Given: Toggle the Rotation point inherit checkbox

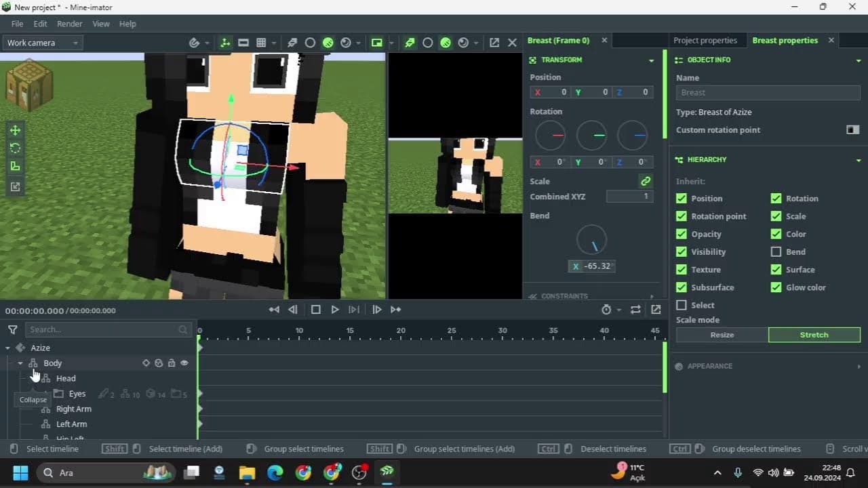Looking at the screenshot, I should [x=682, y=216].
